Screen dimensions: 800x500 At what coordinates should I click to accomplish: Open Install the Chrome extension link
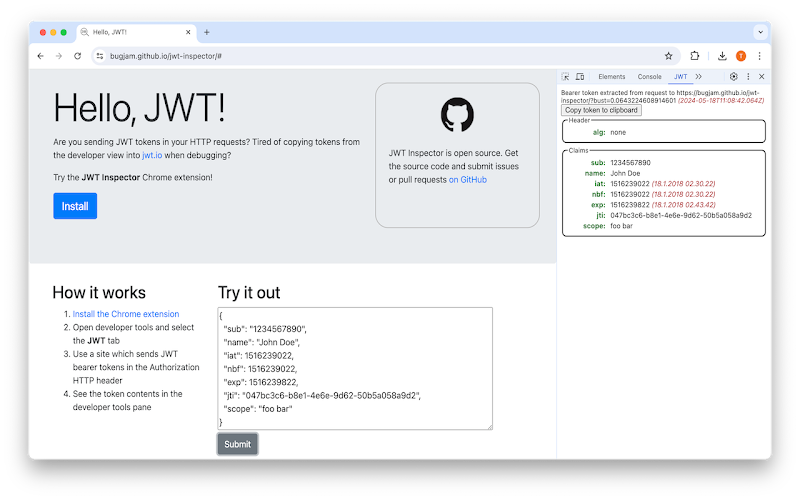pyautogui.click(x=126, y=314)
